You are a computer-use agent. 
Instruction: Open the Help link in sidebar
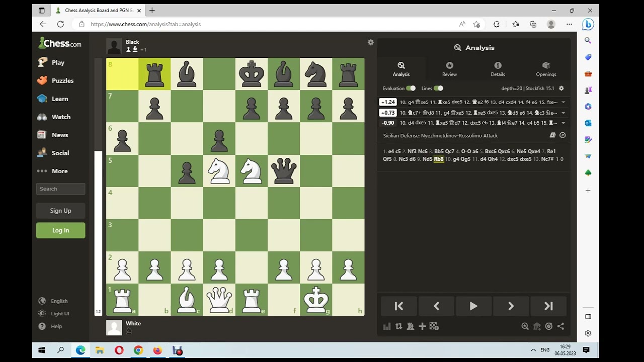[50, 326]
